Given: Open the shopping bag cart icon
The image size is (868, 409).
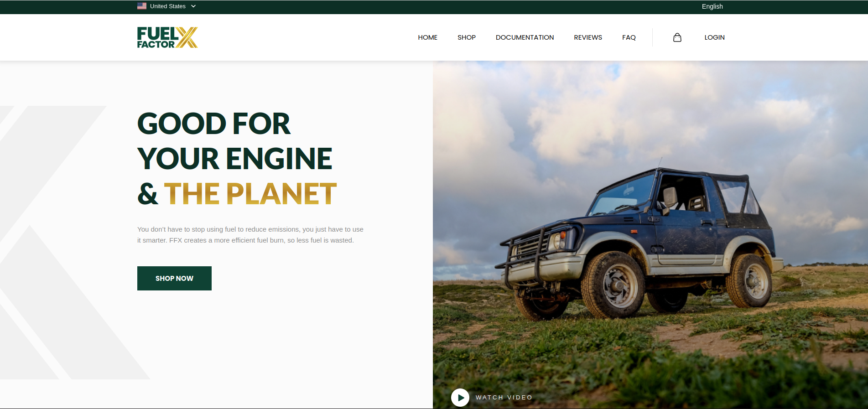Looking at the screenshot, I should (x=677, y=37).
